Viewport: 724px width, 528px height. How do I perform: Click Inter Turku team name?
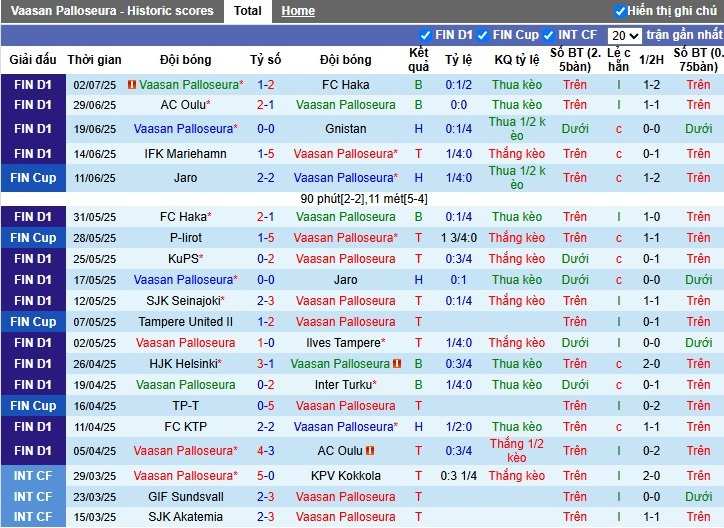345,385
